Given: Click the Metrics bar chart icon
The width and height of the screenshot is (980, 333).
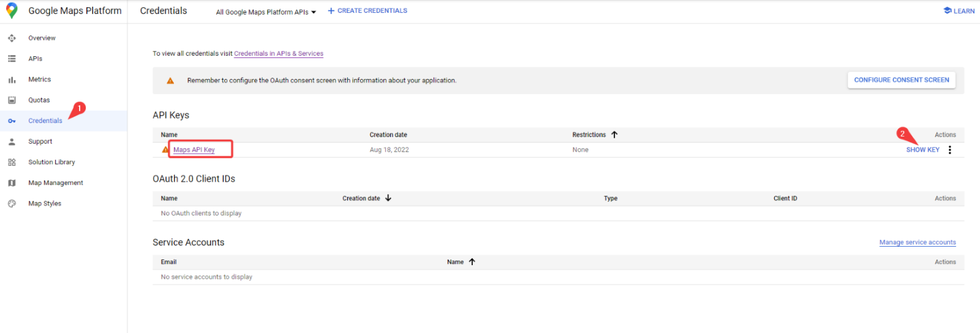Looking at the screenshot, I should tap(12, 80).
